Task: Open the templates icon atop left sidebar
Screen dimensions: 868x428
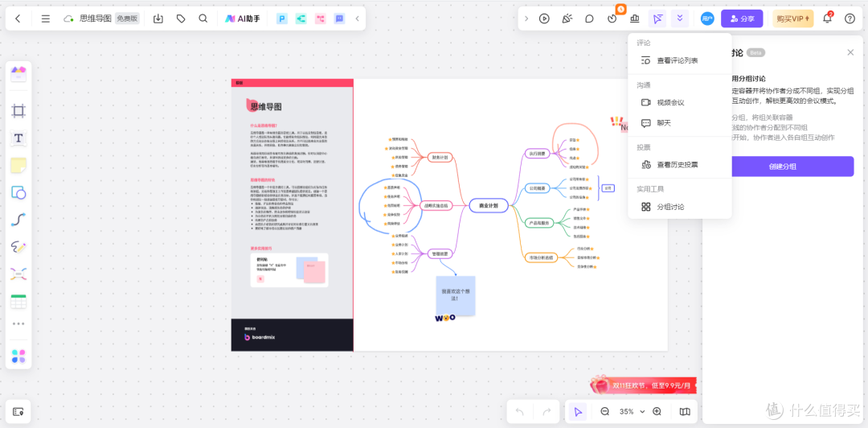Action: pyautogui.click(x=18, y=74)
